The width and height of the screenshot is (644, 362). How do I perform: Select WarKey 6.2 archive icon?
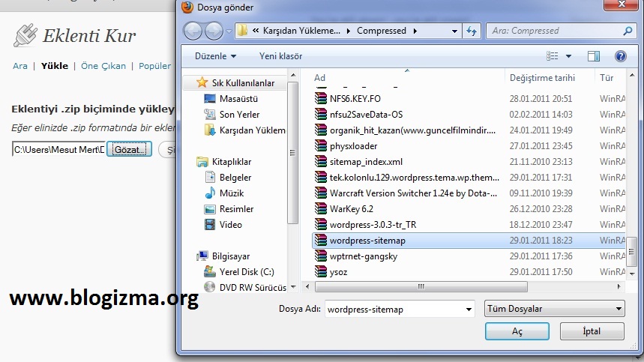tap(321, 208)
